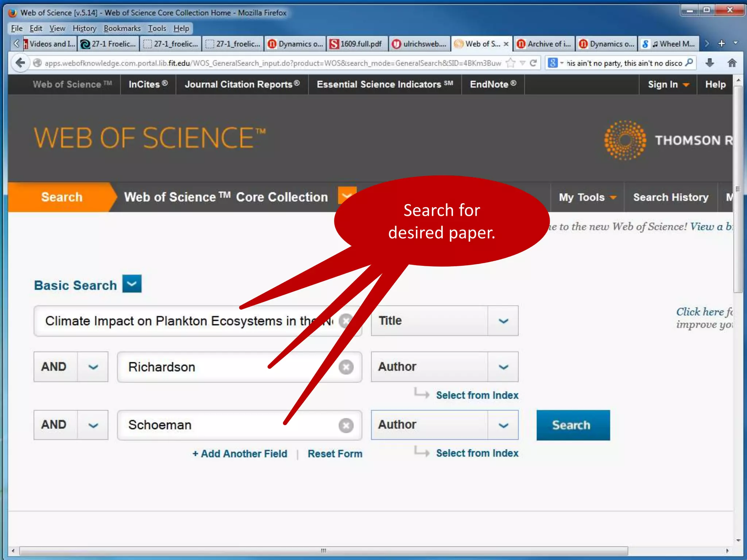Click the browser URL address field
The image size is (747, 560).
coord(272,63)
